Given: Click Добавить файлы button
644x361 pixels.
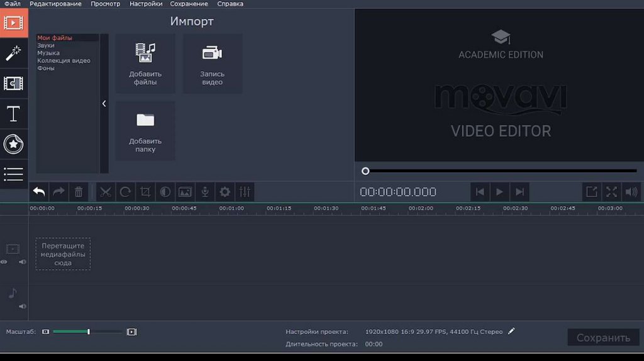Looking at the screenshot, I should 145,64.
